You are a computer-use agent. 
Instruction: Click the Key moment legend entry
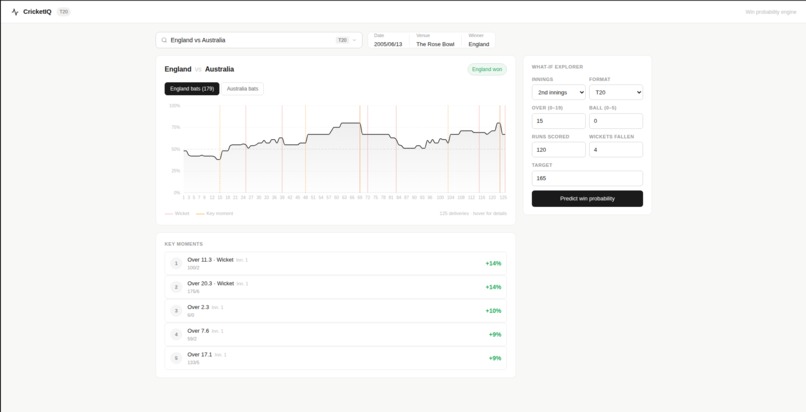coord(215,213)
